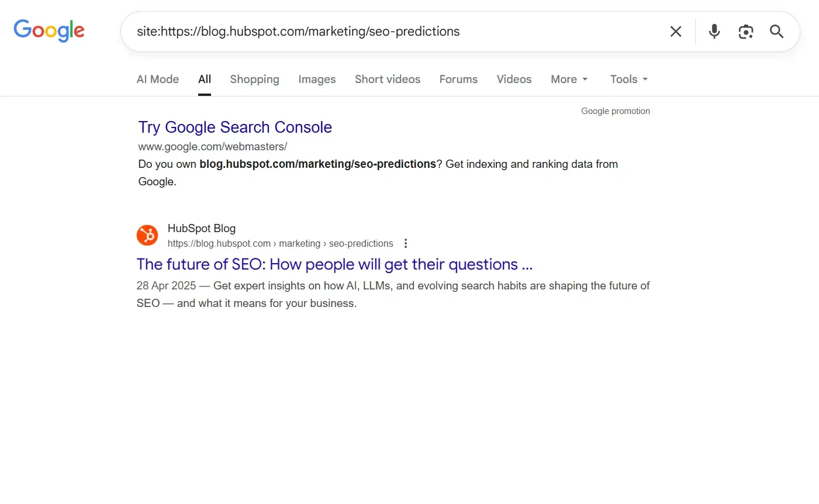The height and width of the screenshot is (504, 819).
Task: Switch to the Images tab
Action: click(317, 79)
